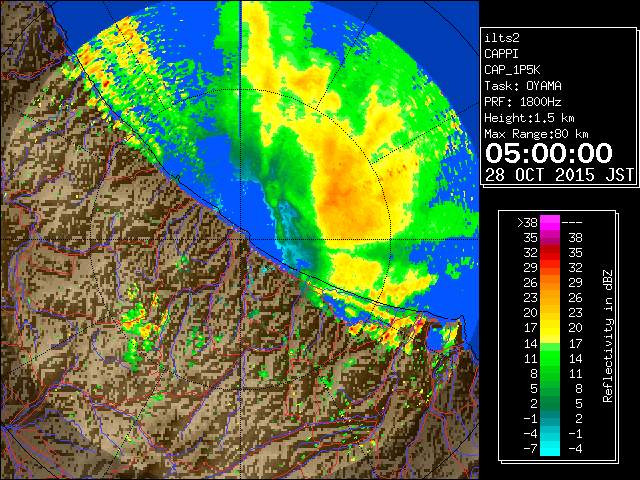This screenshot has height=480, width=640.
Task: Click the 'Task: OYAMA' text
Action: [x=523, y=86]
